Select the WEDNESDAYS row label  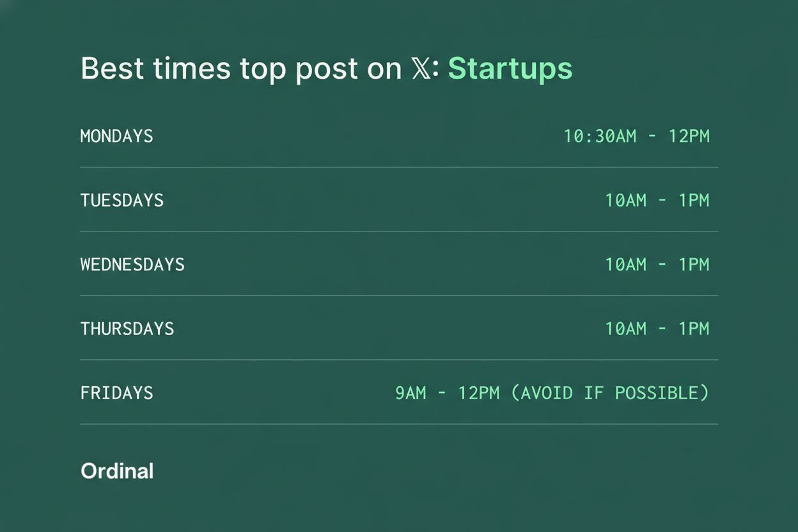point(132,264)
